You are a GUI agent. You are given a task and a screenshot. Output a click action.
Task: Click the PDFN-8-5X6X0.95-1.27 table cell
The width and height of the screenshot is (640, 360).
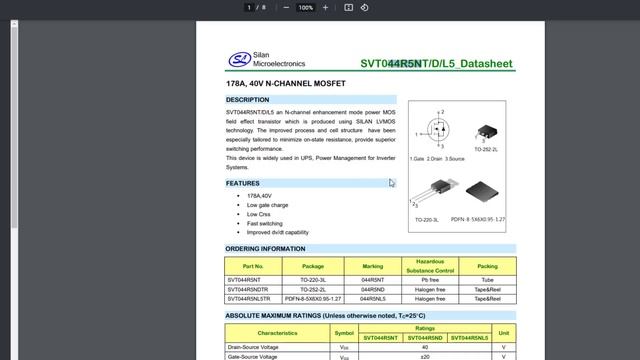313,299
